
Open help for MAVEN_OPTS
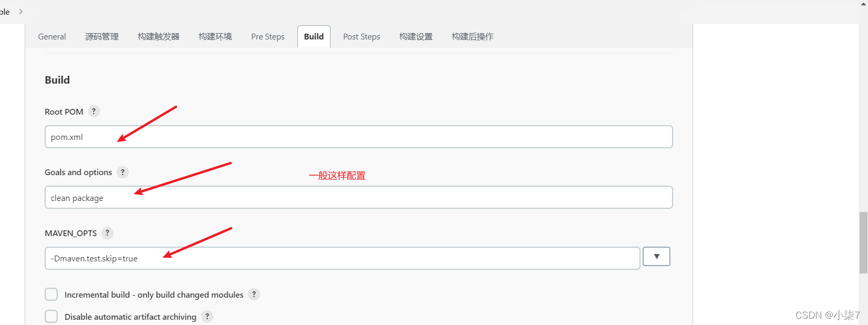click(x=107, y=233)
